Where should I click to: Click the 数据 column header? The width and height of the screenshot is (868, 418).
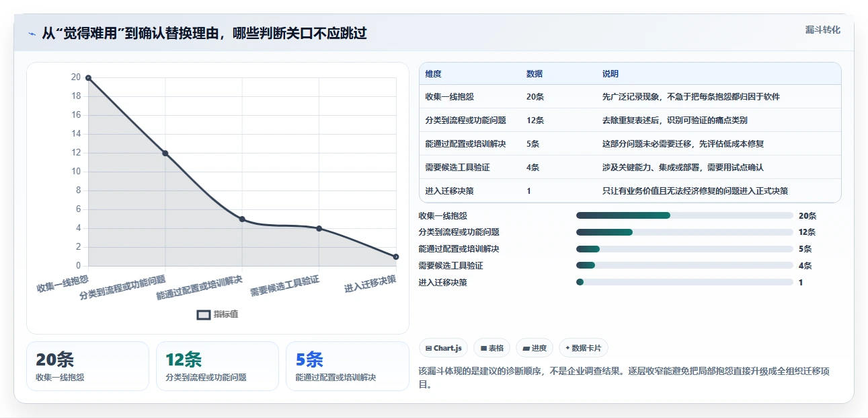[535, 74]
